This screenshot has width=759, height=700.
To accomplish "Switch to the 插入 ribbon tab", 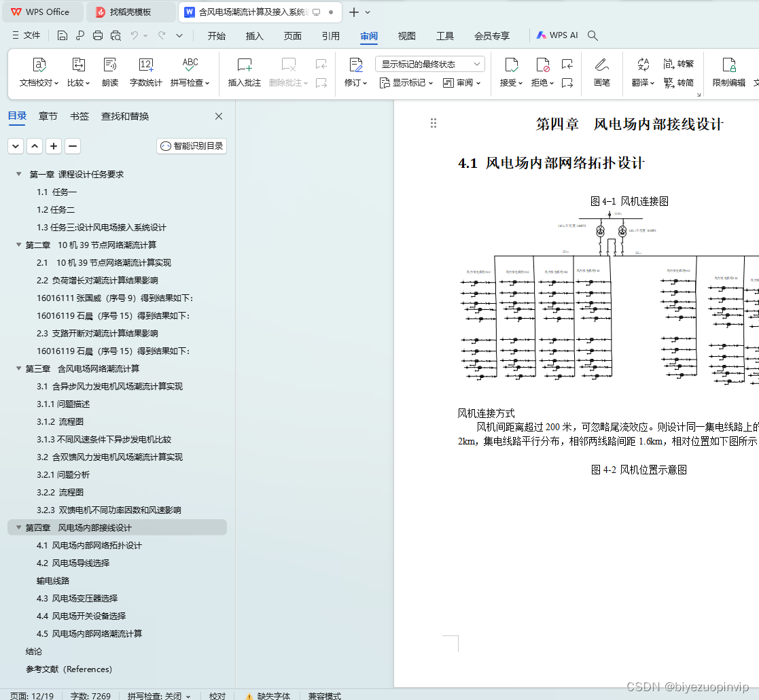I will point(254,36).
